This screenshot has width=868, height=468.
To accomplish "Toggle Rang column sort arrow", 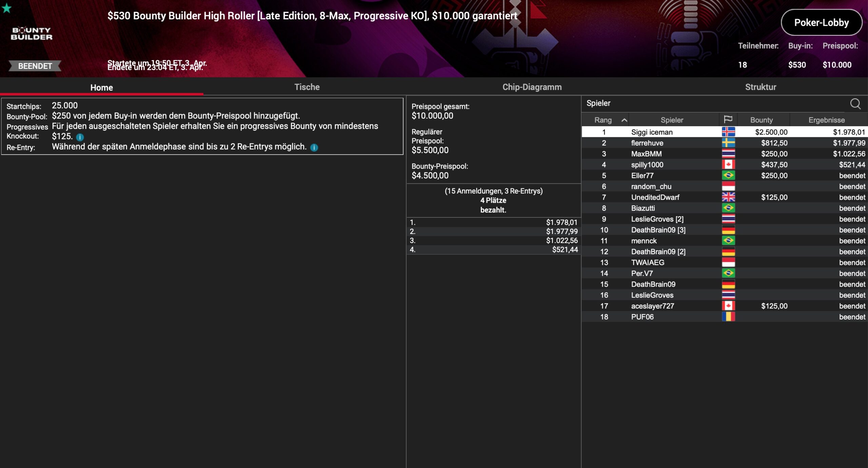I will tap(624, 120).
